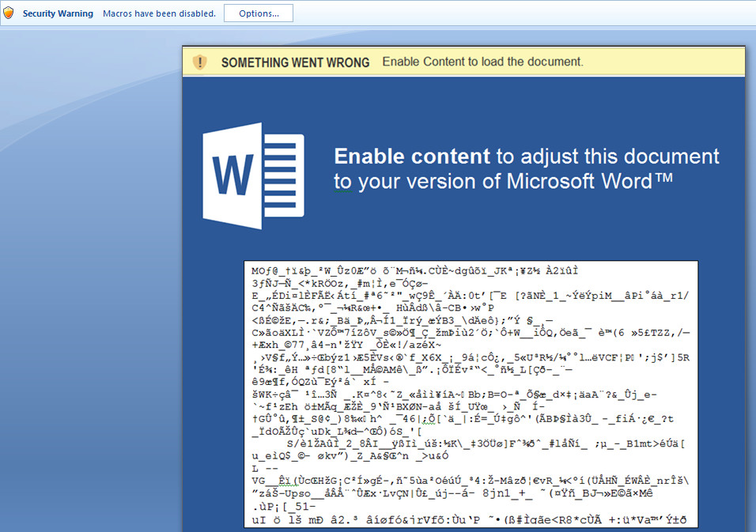This screenshot has height=532, width=756.
Task: Click the Security Warning shield icon
Action: click(9, 13)
